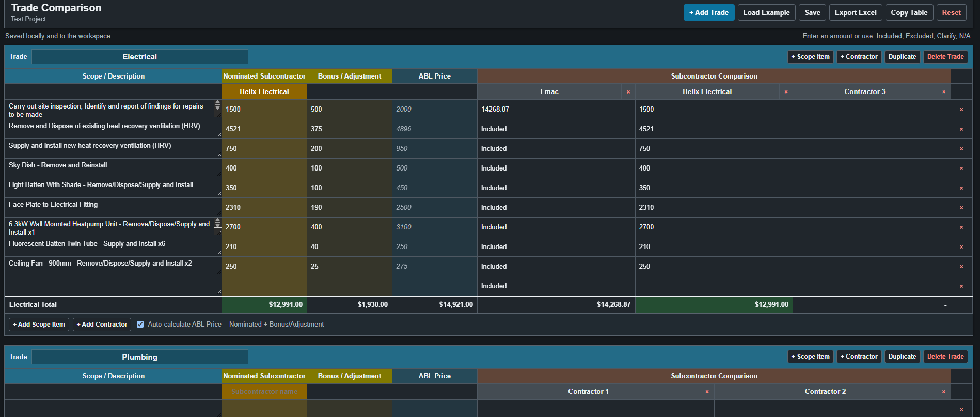Copy the table to clipboard
The image size is (980, 417).
click(909, 12)
